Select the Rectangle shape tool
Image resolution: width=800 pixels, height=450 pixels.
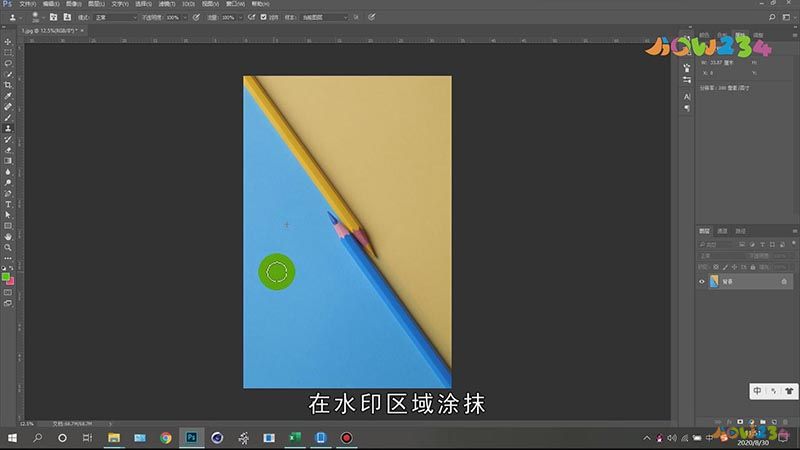tap(8, 226)
